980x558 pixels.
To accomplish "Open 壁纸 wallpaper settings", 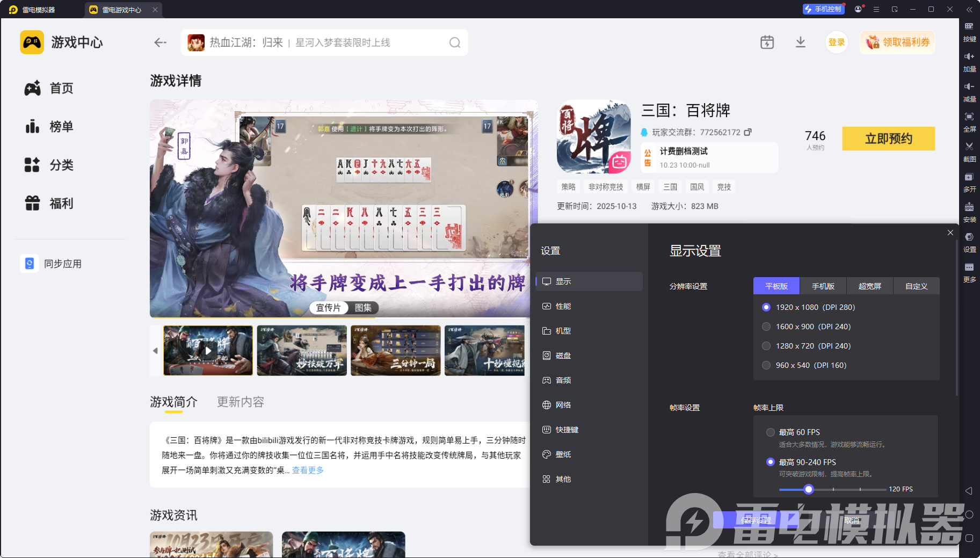I will coord(564,454).
